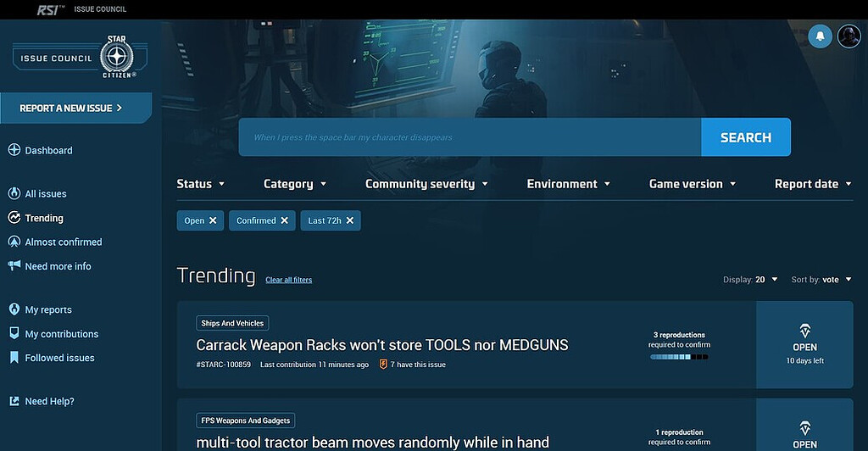Click the Carrack issue reproduction progress bar
Screen dimensions: 868x451
coord(679,357)
